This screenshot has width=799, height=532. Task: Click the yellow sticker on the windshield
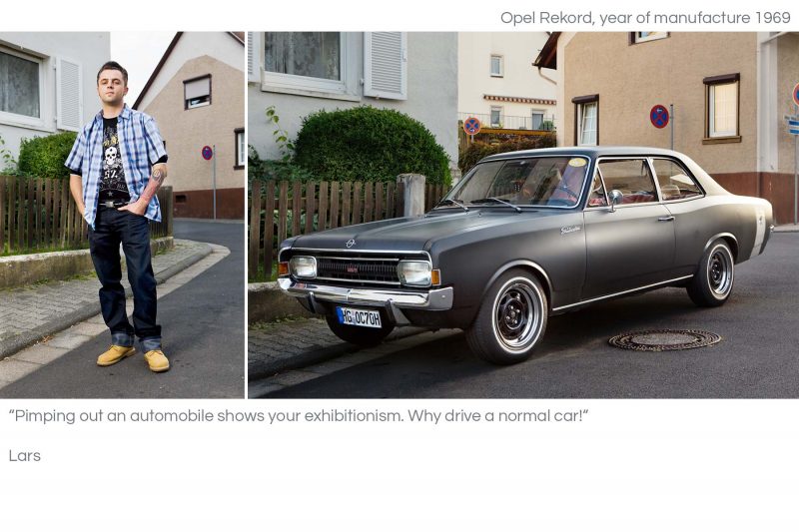tap(578, 163)
